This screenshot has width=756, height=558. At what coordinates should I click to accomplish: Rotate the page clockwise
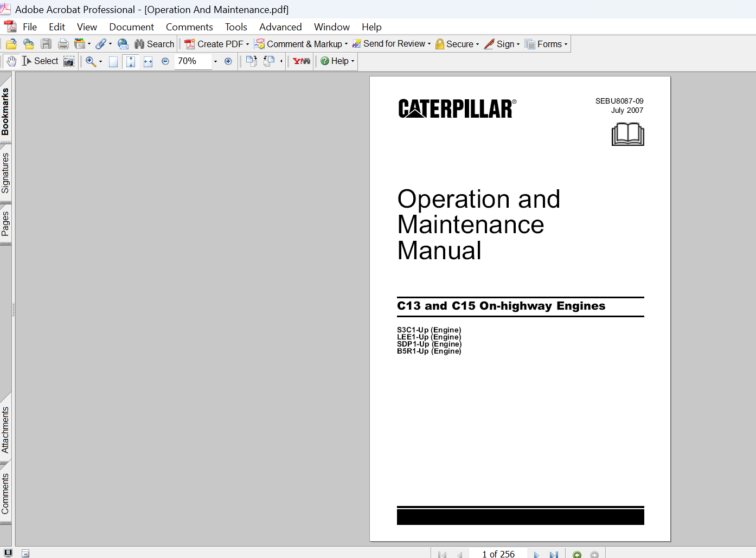pyautogui.click(x=251, y=61)
